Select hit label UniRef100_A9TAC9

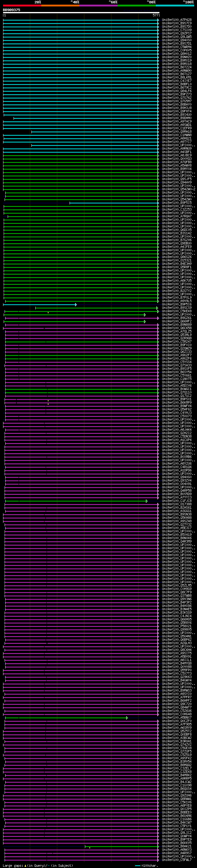(177, 121)
